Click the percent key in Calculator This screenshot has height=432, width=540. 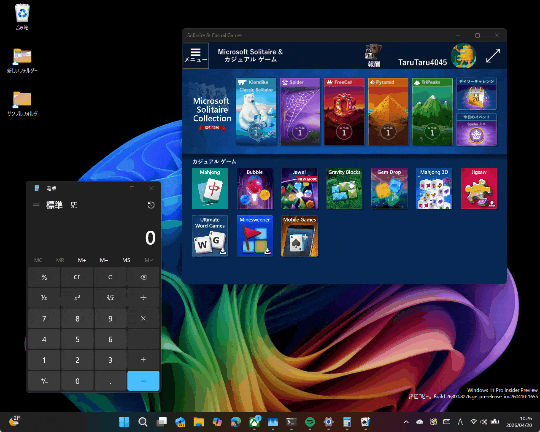point(44,277)
